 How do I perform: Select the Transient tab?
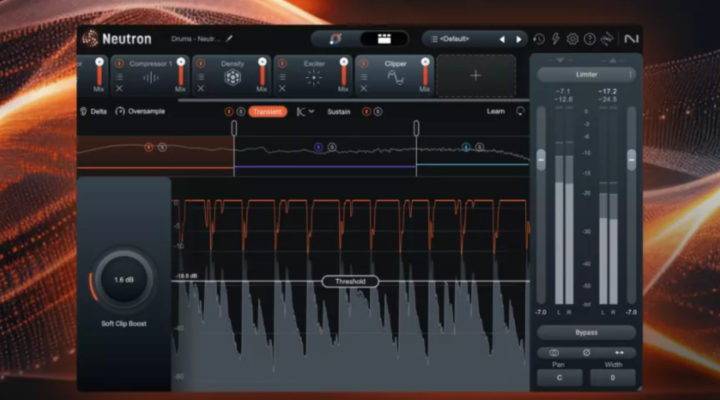coord(267,112)
